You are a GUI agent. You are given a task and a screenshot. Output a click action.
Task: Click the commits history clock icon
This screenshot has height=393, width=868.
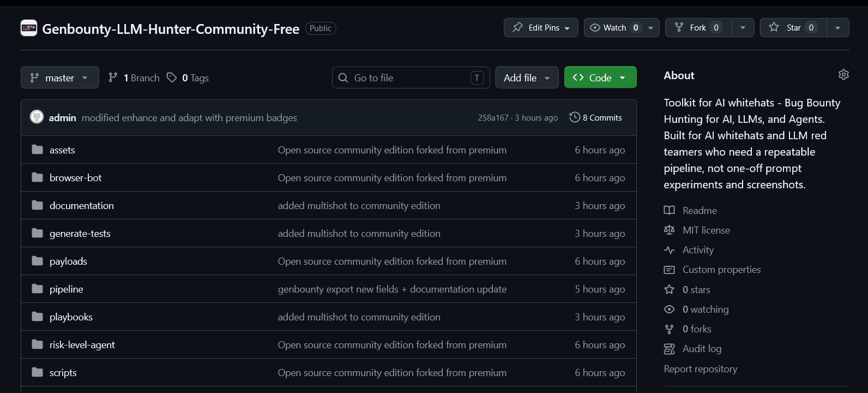point(574,117)
